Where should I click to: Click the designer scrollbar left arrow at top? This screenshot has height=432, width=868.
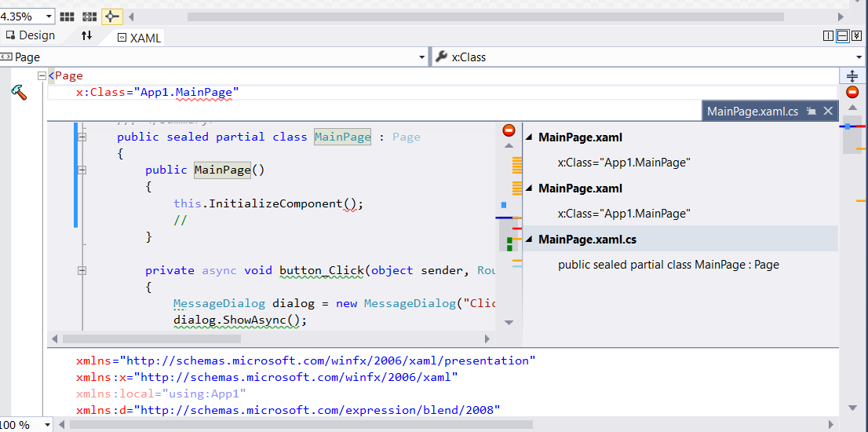[130, 16]
